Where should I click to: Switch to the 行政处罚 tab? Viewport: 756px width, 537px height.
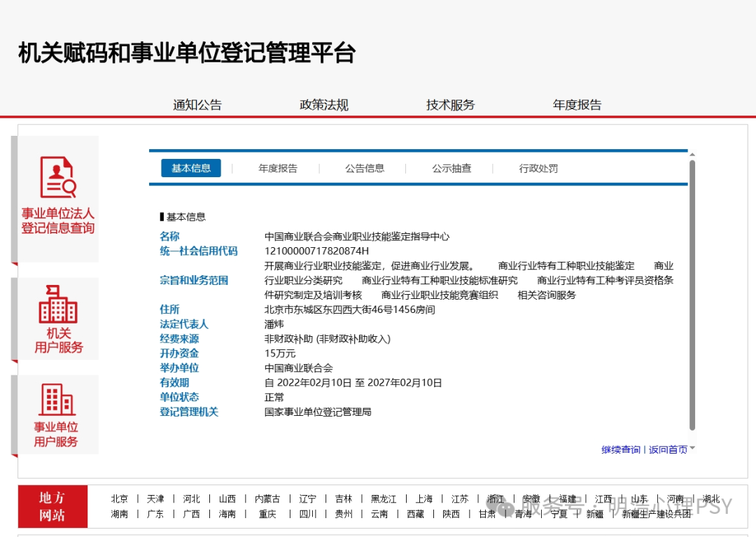[x=538, y=168]
